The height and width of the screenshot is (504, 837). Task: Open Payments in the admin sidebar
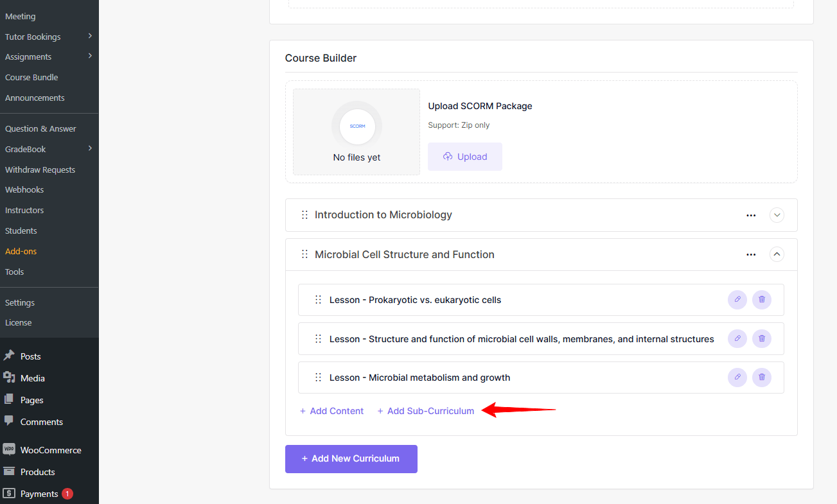(x=39, y=494)
